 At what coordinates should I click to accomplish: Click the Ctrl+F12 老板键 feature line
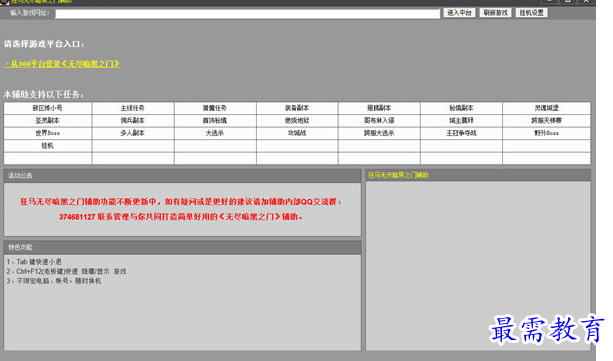pyautogui.click(x=66, y=271)
